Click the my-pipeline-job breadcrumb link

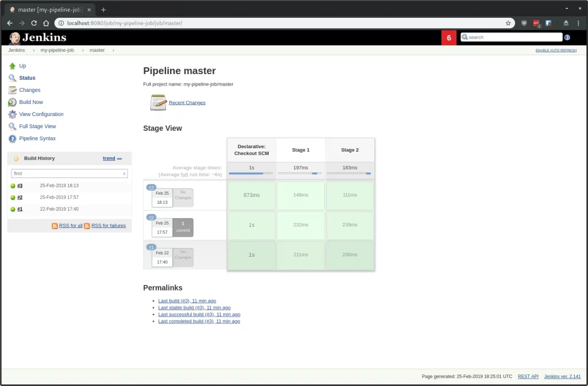tap(57, 51)
